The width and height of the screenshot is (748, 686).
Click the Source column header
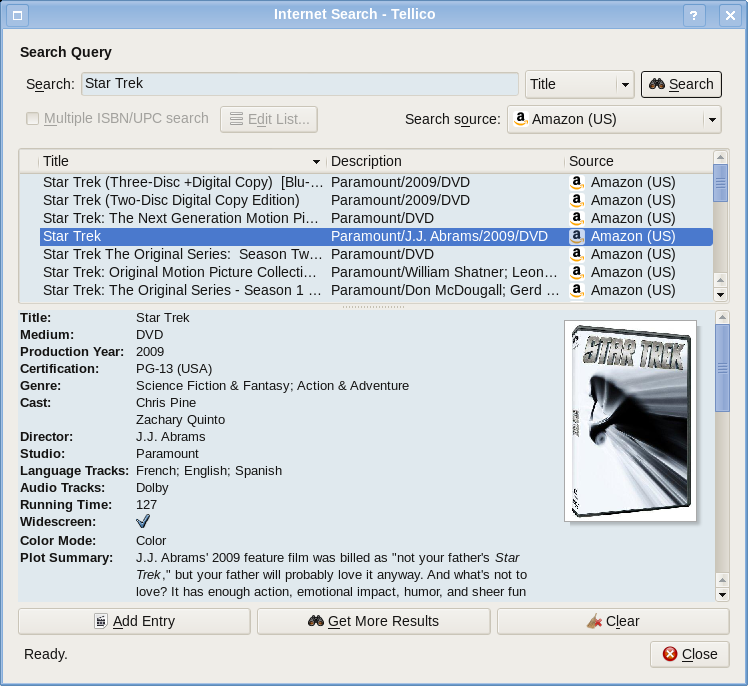pyautogui.click(x=638, y=161)
